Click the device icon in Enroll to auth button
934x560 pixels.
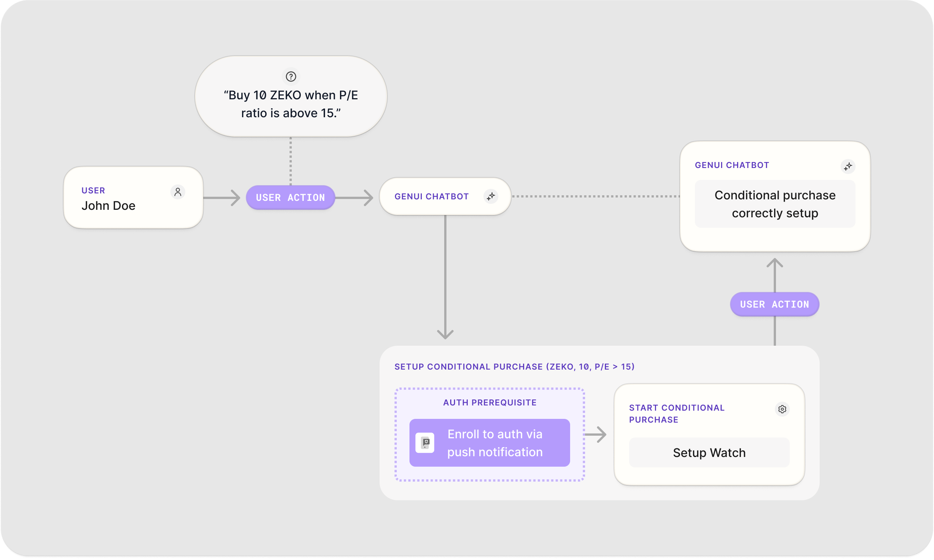[425, 443]
